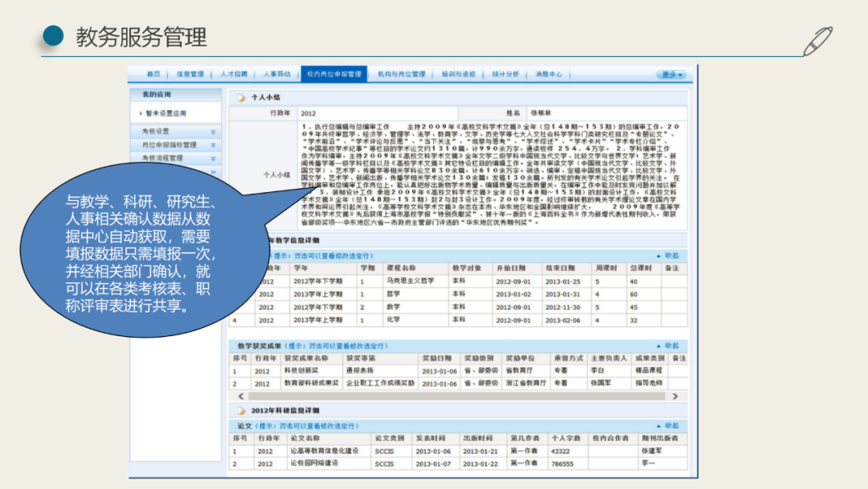Click the 2012-11-30 end date cell

click(563, 307)
